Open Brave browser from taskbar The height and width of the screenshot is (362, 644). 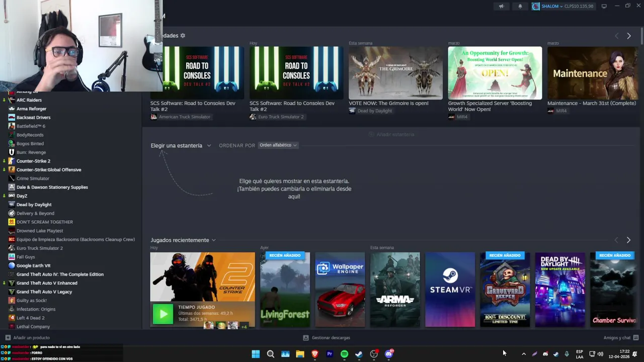click(x=315, y=354)
